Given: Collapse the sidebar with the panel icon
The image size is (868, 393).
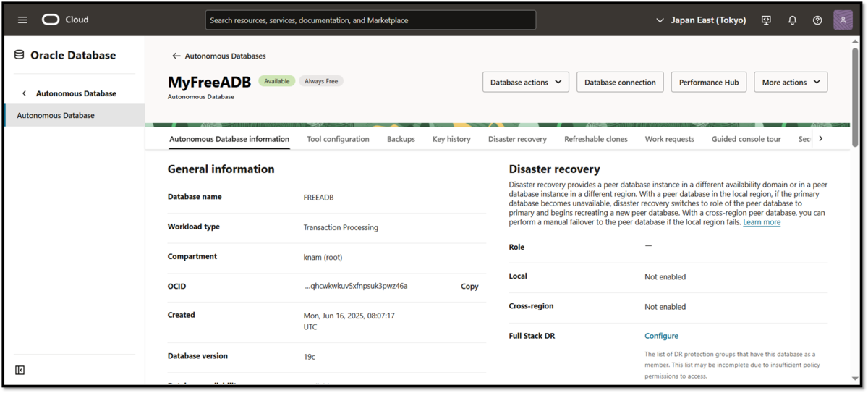Looking at the screenshot, I should 20,370.
